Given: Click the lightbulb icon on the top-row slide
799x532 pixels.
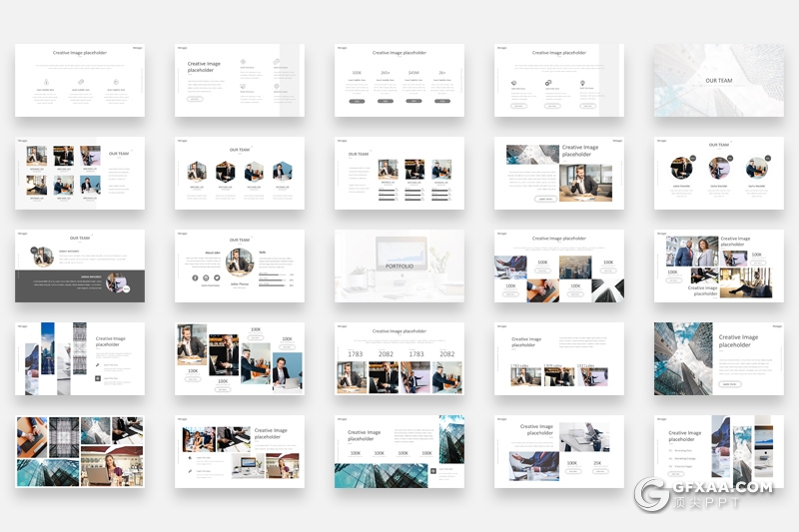Looking at the screenshot, I should [582, 84].
